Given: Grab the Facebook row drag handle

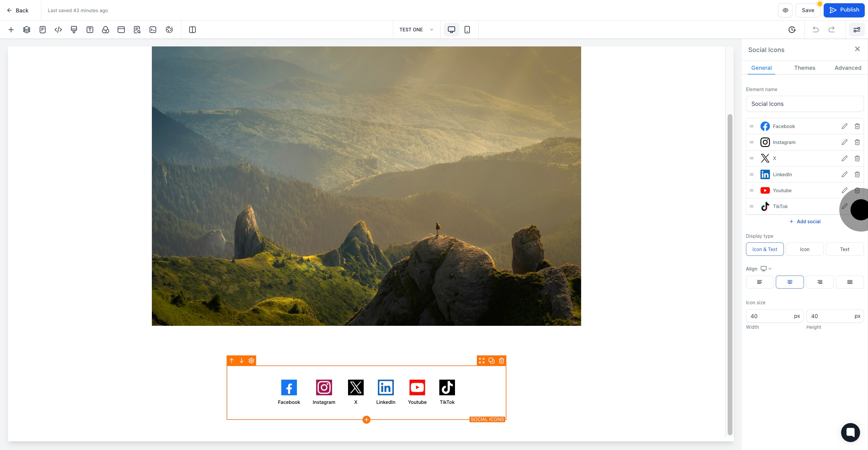Looking at the screenshot, I should pyautogui.click(x=751, y=126).
